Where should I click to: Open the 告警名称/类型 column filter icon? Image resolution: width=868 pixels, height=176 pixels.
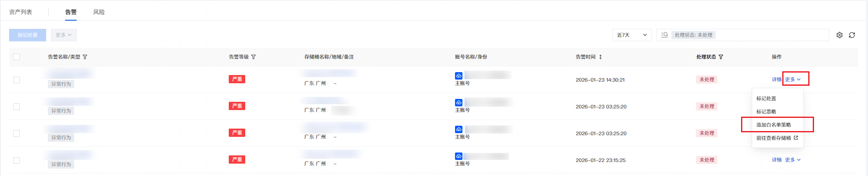click(85, 57)
